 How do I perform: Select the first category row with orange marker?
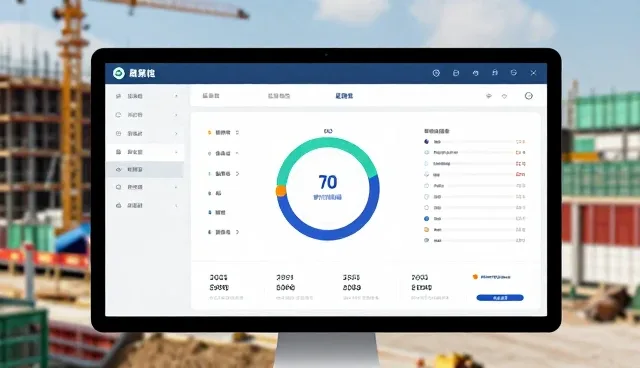tap(223, 133)
